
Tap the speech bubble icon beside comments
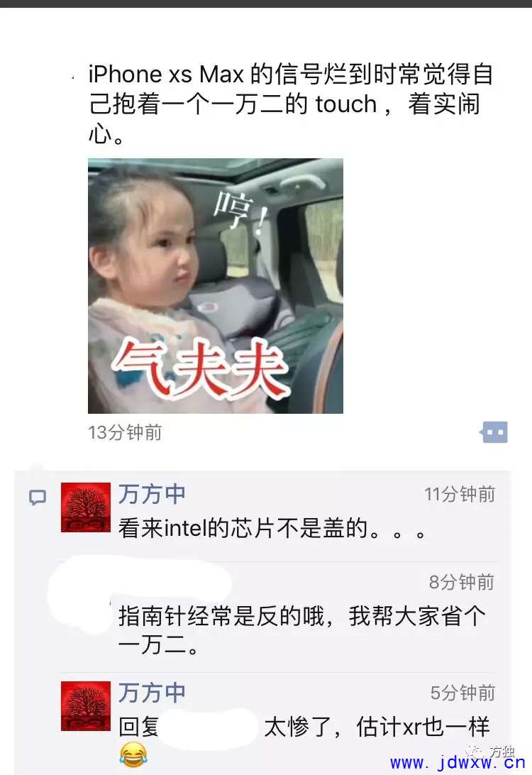(38, 498)
